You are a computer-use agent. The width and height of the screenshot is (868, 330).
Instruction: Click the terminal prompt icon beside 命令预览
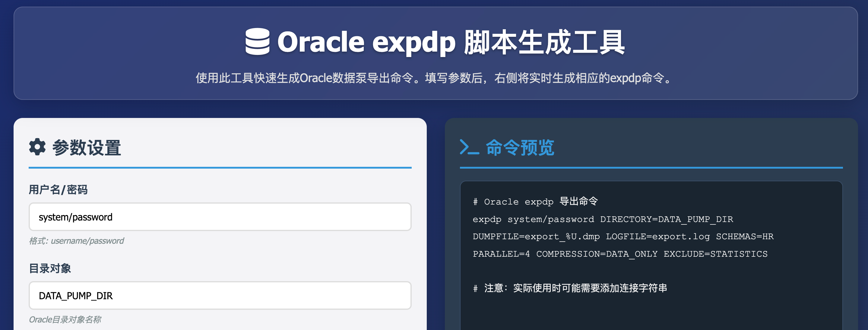tap(469, 147)
